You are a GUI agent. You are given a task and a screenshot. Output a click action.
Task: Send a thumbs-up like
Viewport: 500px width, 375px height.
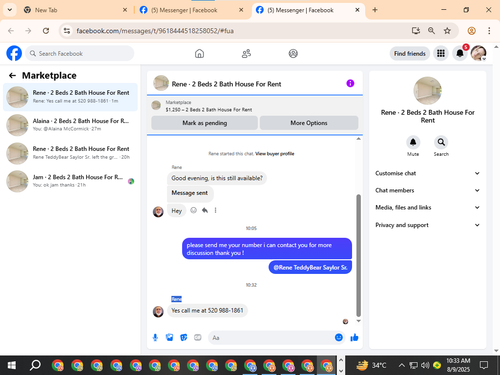pos(354,338)
